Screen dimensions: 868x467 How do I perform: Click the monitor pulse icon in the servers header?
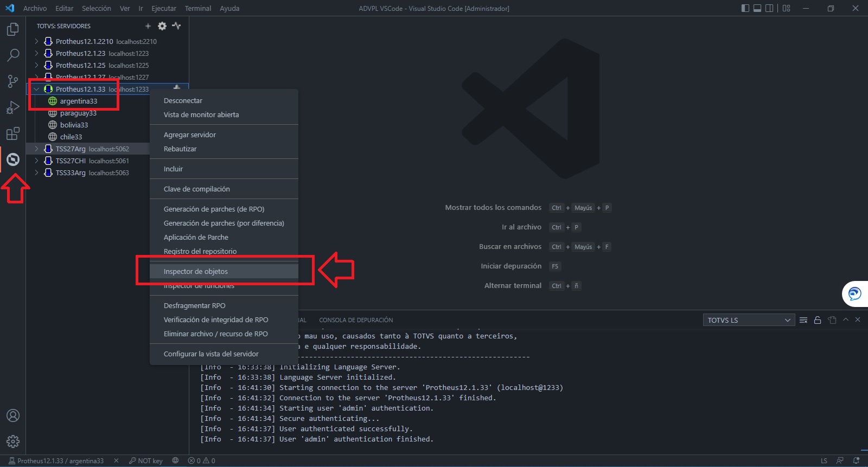tap(176, 26)
